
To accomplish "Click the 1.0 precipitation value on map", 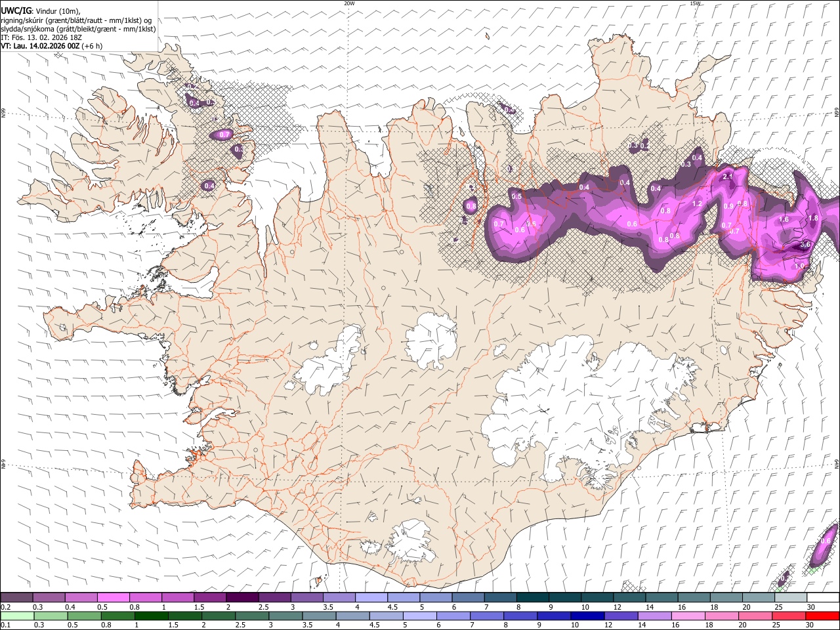I will tap(800, 266).
